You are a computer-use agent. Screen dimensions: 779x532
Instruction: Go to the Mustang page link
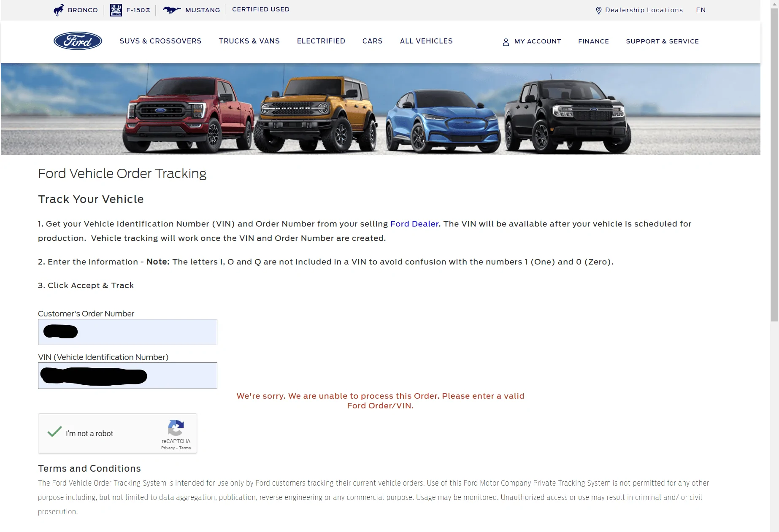(203, 10)
